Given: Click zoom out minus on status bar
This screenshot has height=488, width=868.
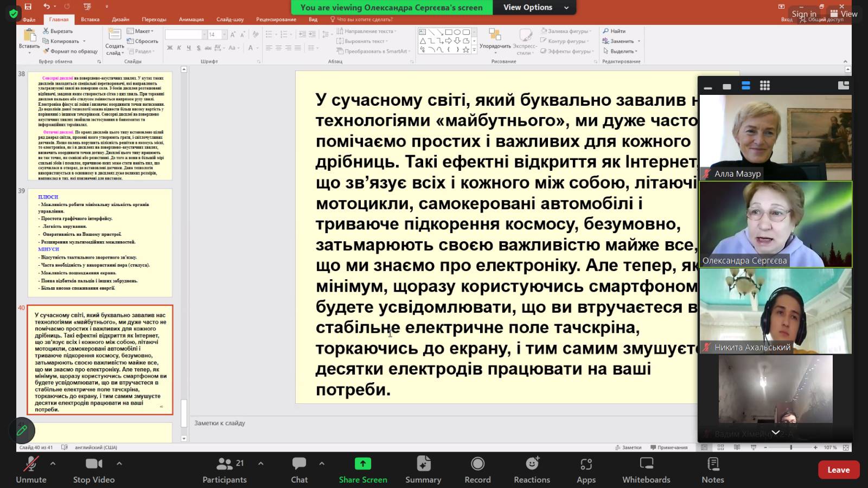Looking at the screenshot, I should click(765, 447).
